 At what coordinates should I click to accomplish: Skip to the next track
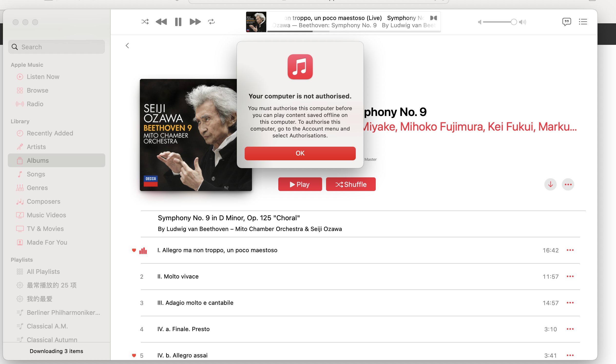point(195,22)
